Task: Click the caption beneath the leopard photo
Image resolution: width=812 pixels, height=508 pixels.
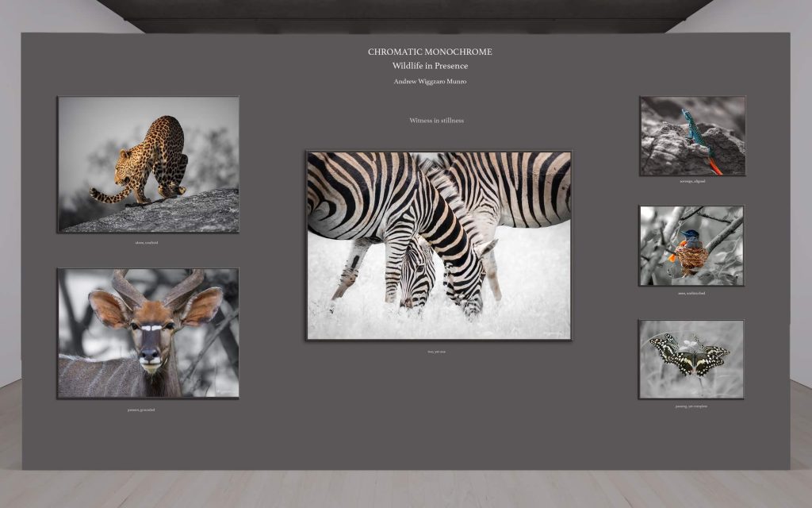Action: tap(147, 242)
